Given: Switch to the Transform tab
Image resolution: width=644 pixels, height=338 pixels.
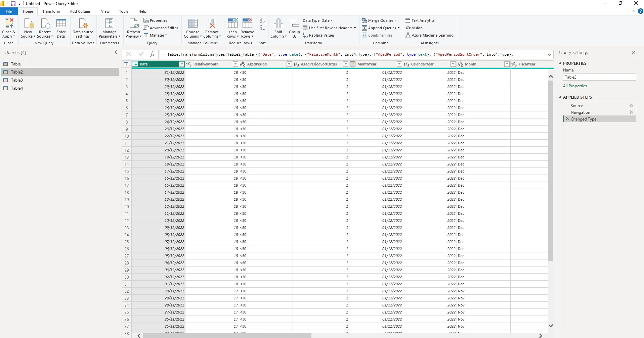Looking at the screenshot, I should 51,11.
